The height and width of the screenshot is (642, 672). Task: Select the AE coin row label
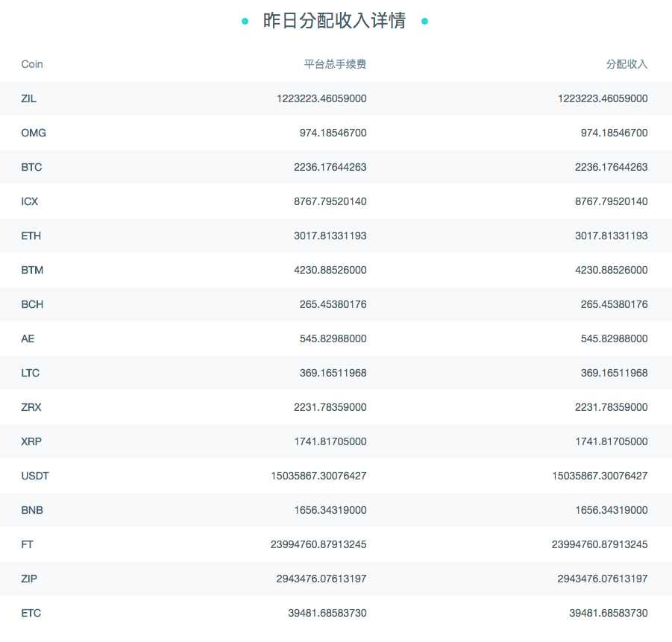click(28, 339)
